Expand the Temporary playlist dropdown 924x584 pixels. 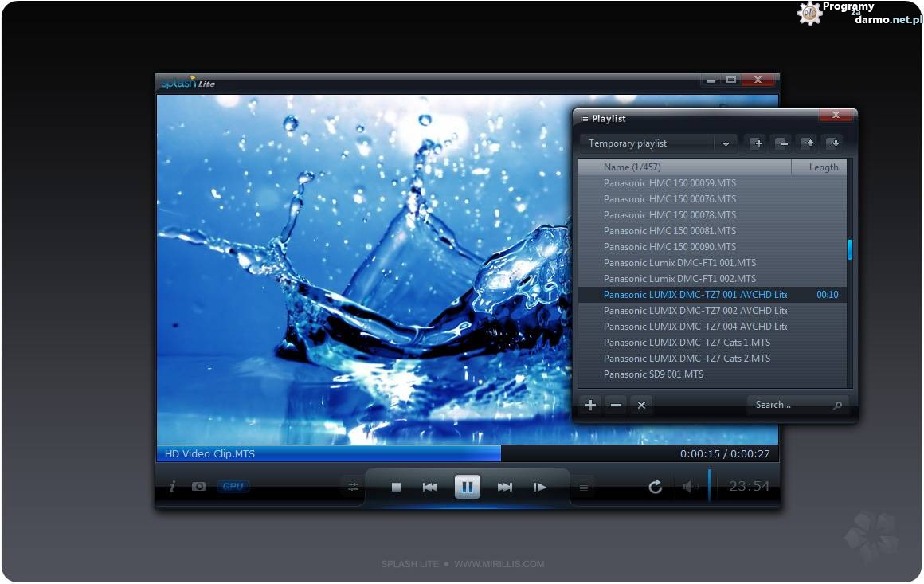click(725, 144)
